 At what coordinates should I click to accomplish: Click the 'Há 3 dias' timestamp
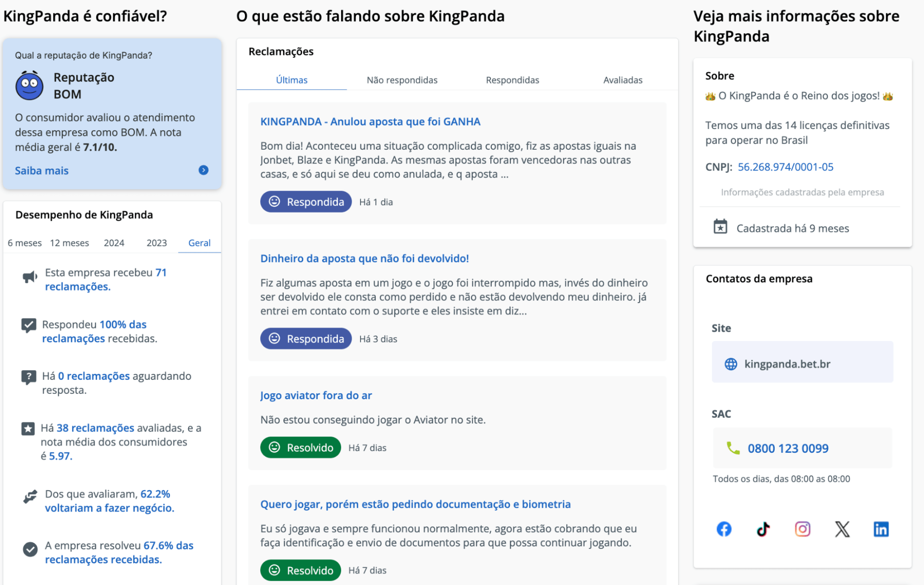pyautogui.click(x=378, y=339)
